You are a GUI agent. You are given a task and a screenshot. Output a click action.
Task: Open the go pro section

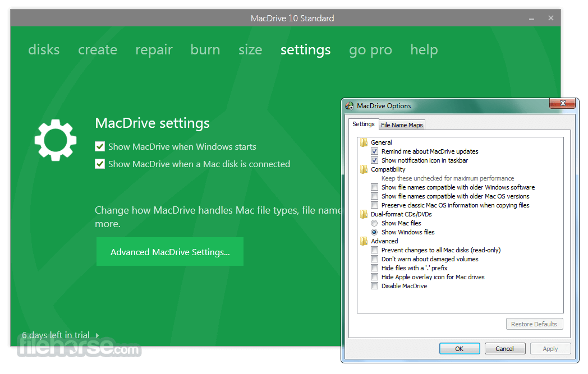(x=370, y=50)
